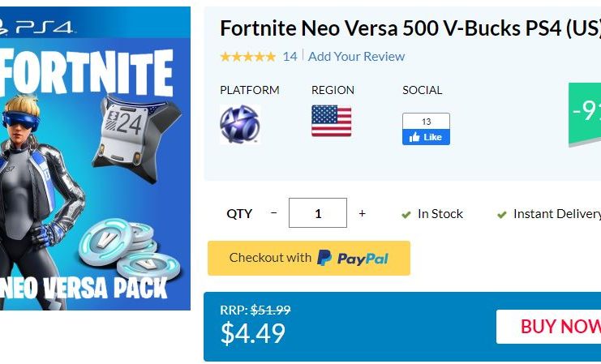601x364 pixels.
Task: Checkout with PayPal
Action: tap(309, 259)
